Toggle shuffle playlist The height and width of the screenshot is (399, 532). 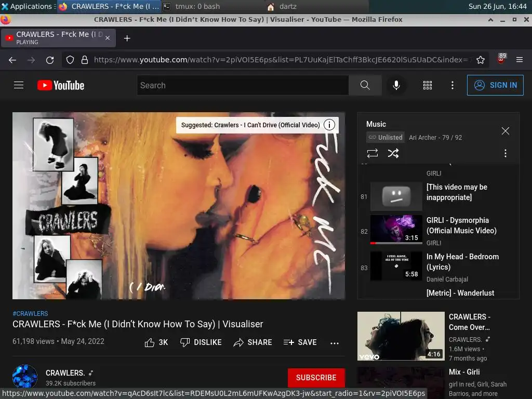393,153
